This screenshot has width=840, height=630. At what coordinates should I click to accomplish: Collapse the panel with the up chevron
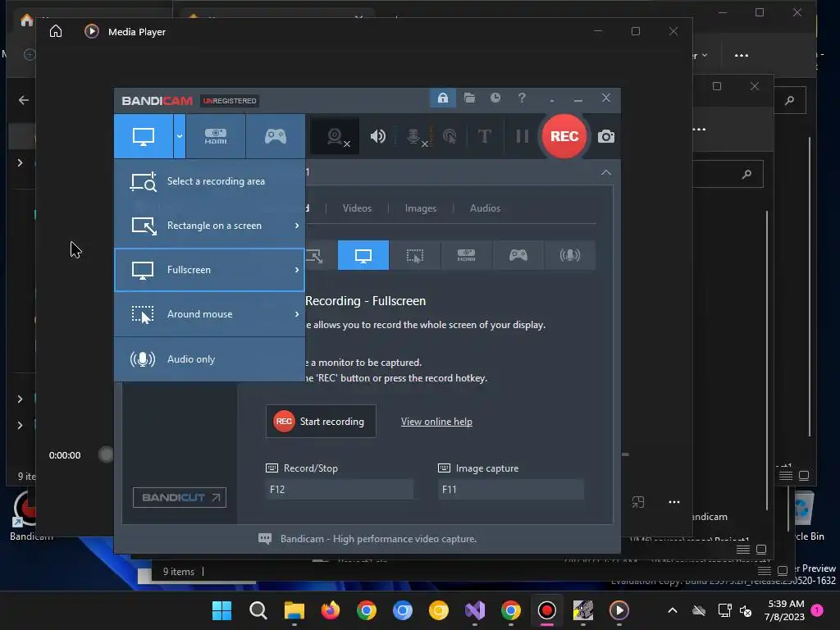click(x=606, y=172)
